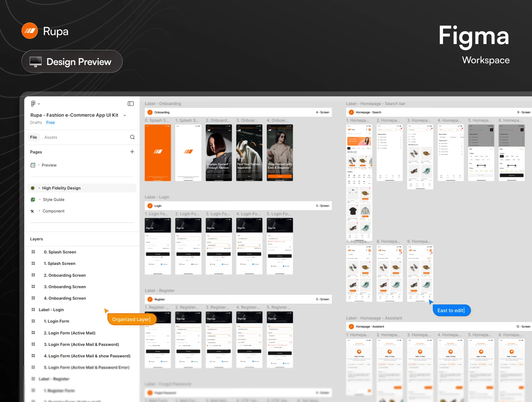The image size is (532, 402).
Task: Toggle the sidebar panel layout icon
Action: pyautogui.click(x=131, y=103)
